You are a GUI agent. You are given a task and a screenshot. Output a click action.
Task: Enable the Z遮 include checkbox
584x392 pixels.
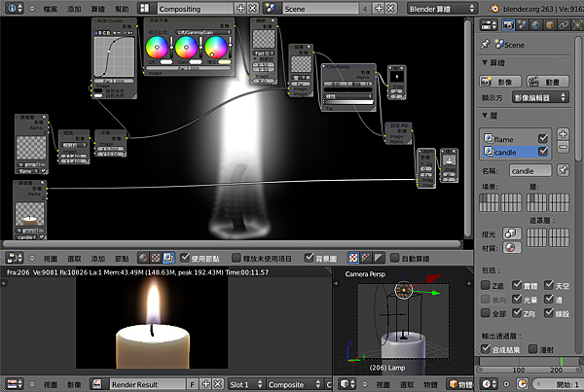485,285
